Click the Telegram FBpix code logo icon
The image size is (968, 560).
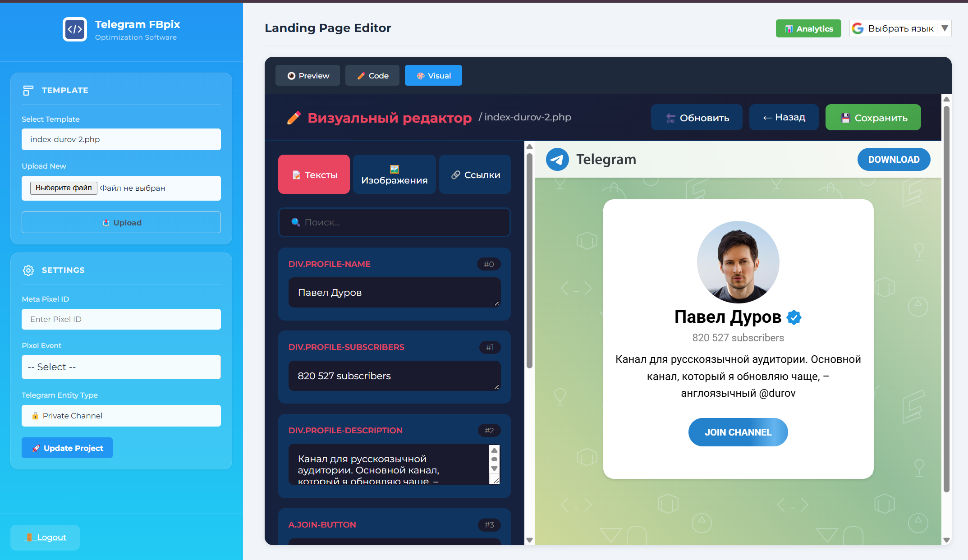click(75, 29)
